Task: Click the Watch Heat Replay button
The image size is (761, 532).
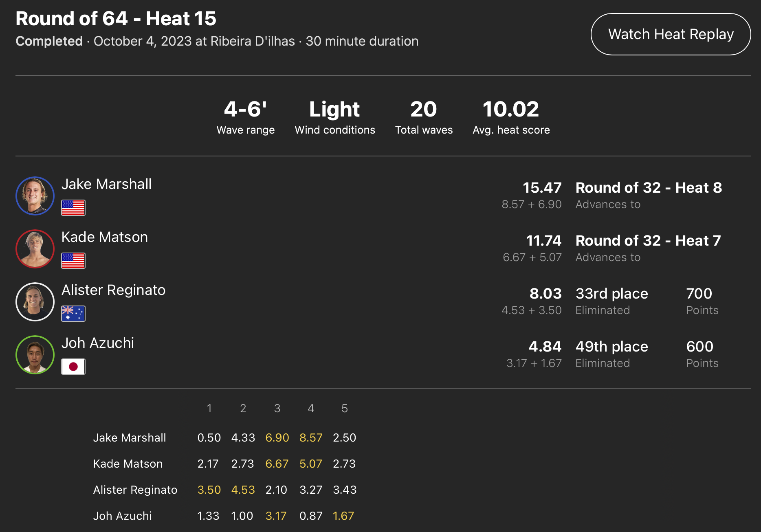Action: tap(671, 34)
